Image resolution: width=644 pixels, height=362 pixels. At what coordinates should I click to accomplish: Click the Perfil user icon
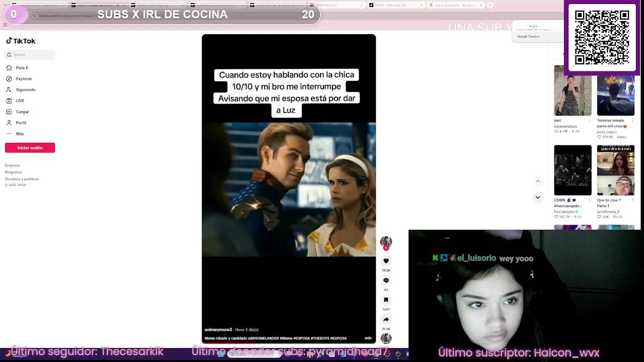coord(9,123)
